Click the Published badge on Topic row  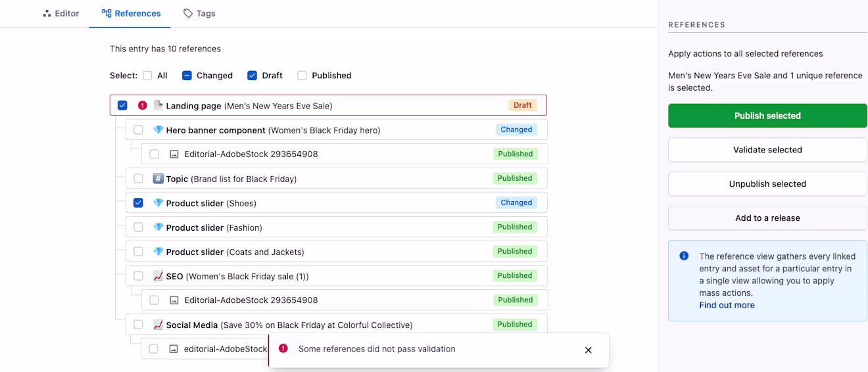(x=515, y=178)
